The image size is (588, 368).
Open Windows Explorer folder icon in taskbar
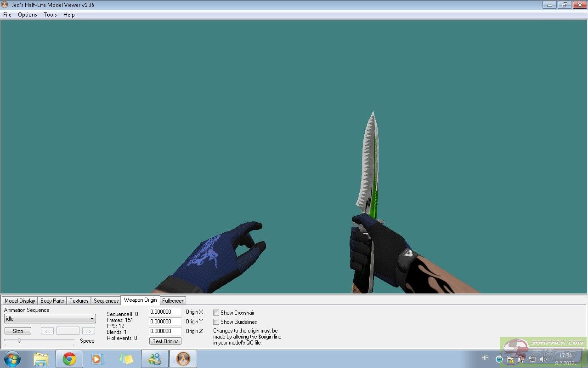click(41, 359)
